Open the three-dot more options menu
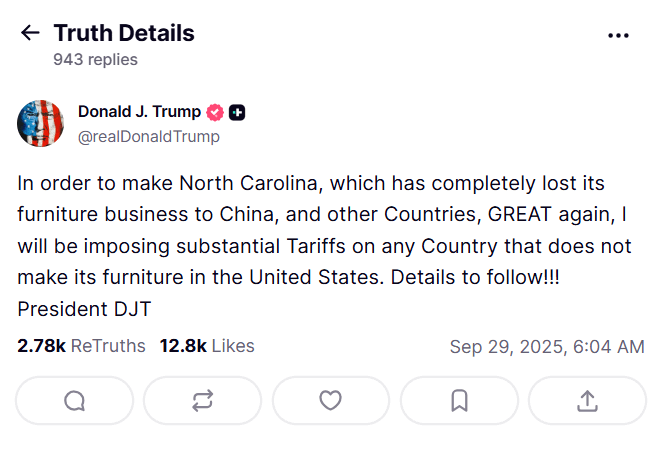Screen dimensions: 663x449 point(619,34)
